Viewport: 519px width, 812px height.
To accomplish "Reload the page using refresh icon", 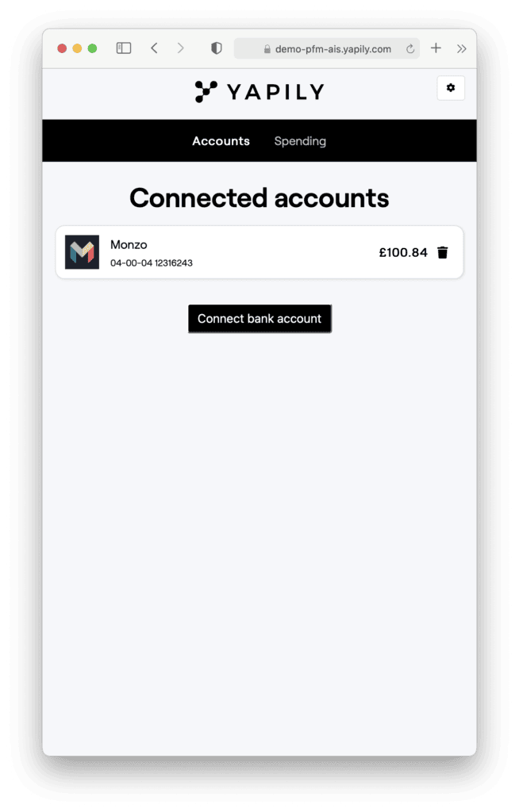I will tap(410, 48).
